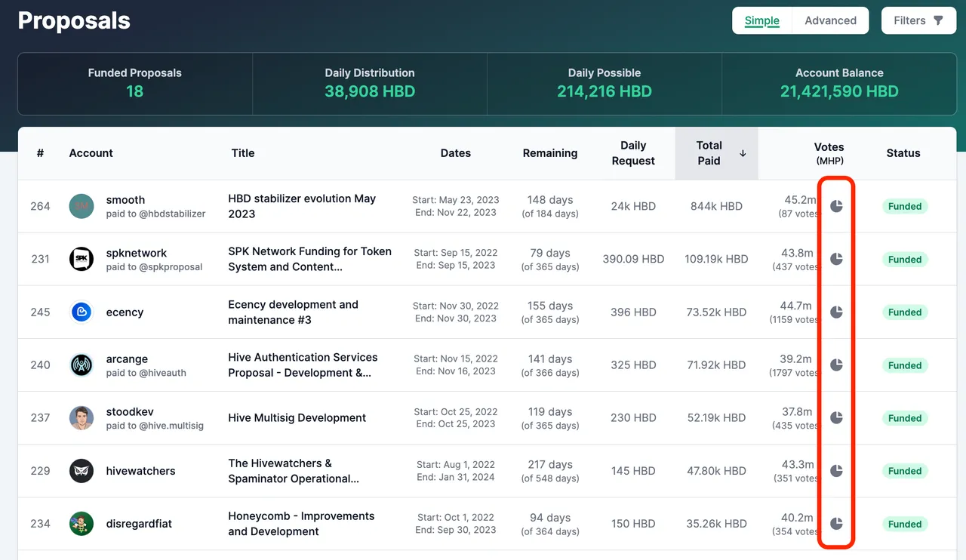Sort by Votes (MHP) column
This screenshot has width=966, height=560.
[x=829, y=153]
